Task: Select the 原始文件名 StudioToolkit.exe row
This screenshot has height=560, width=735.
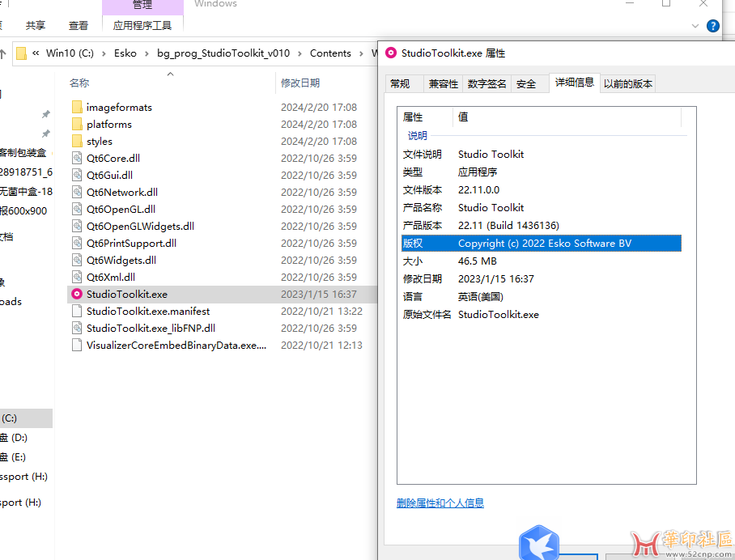Action: pos(542,315)
